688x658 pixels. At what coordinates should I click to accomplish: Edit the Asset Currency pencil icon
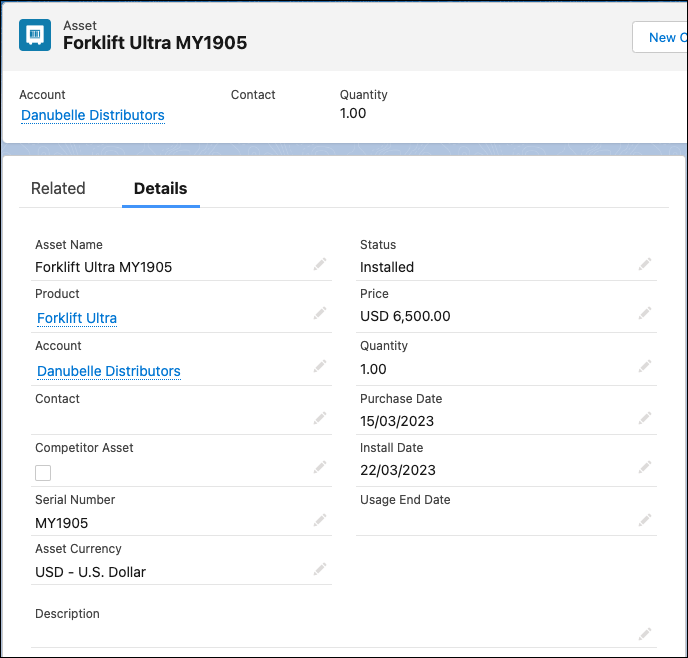[x=320, y=569]
